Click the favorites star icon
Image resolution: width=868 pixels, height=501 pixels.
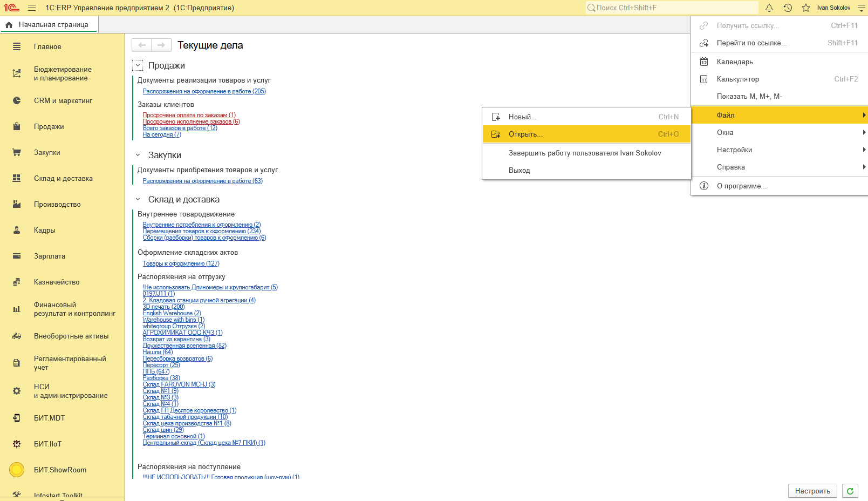(x=806, y=8)
